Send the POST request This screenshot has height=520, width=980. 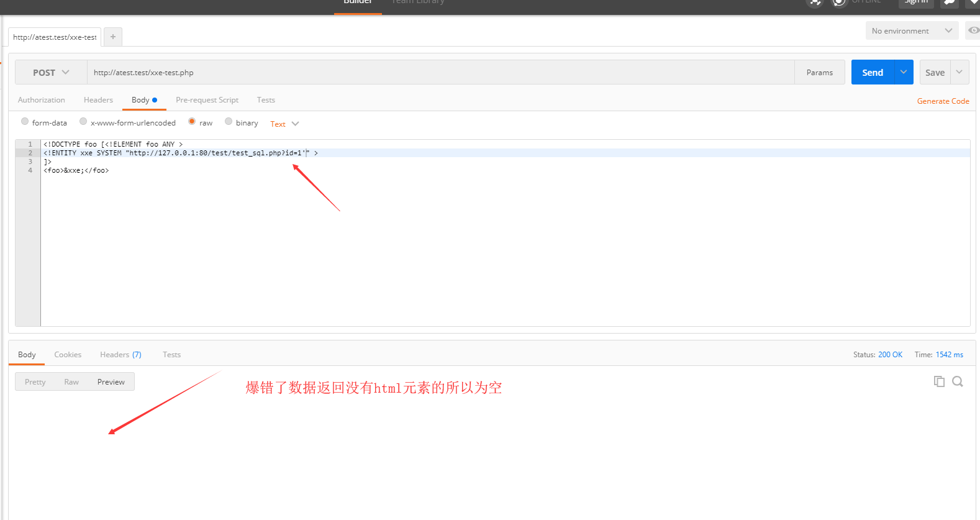[873, 72]
